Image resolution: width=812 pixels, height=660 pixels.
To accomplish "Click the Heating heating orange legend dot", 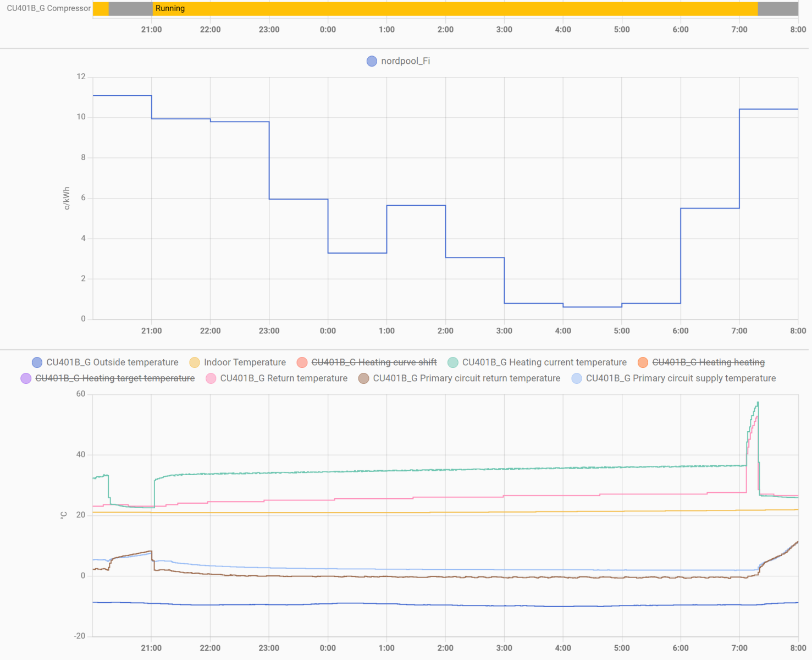I will click(643, 362).
